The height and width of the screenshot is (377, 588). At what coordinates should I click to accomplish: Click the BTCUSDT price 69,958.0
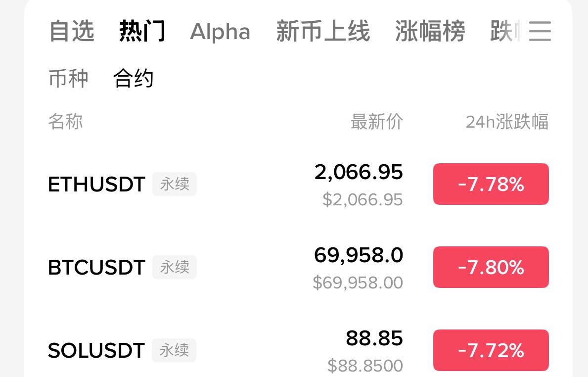(359, 255)
